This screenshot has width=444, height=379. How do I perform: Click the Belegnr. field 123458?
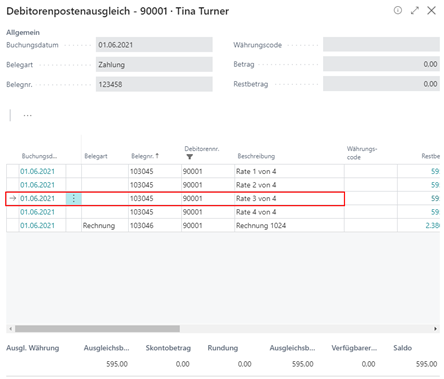coord(154,84)
